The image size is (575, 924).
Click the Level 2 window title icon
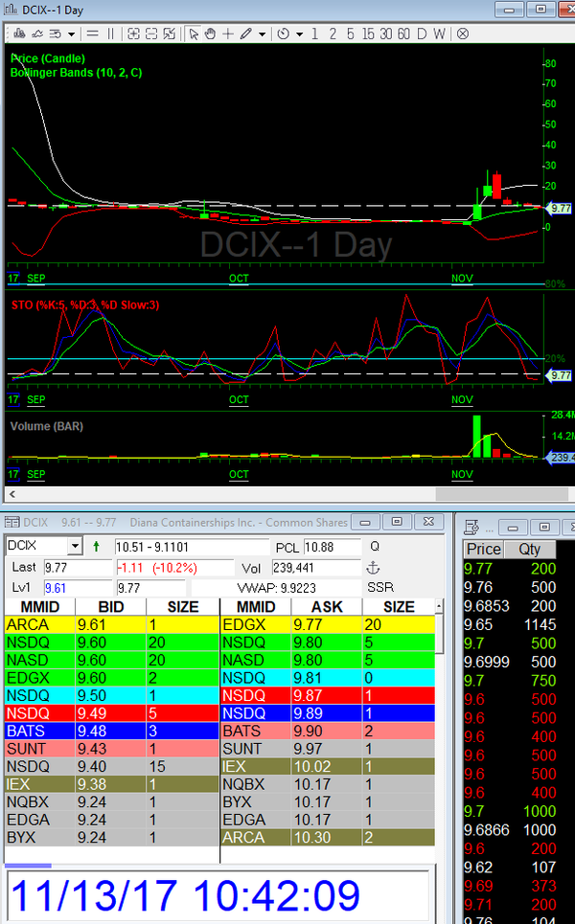pyautogui.click(x=11, y=522)
